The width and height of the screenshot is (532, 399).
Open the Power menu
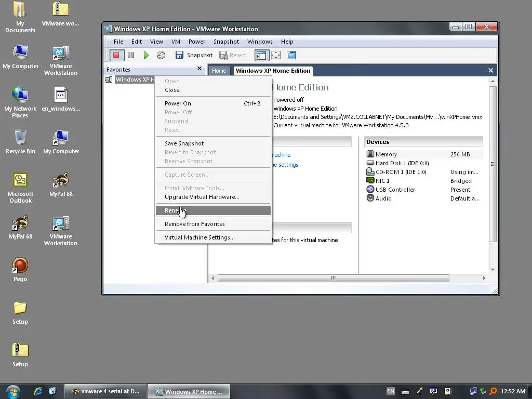pos(197,42)
